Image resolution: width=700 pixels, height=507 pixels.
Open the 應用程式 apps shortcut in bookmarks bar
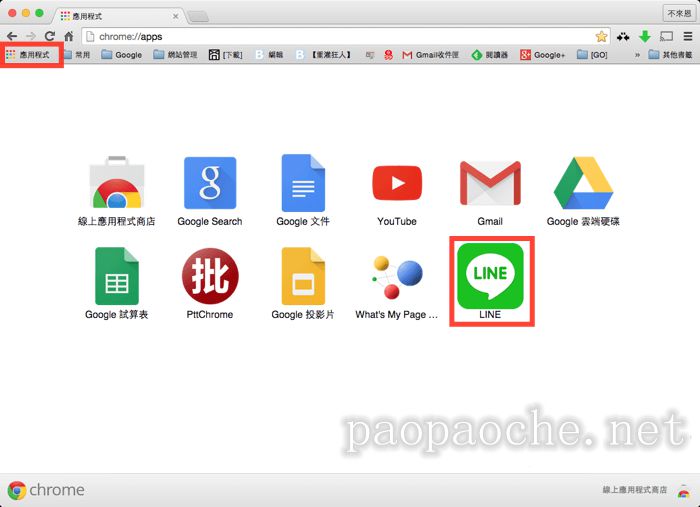[28, 54]
